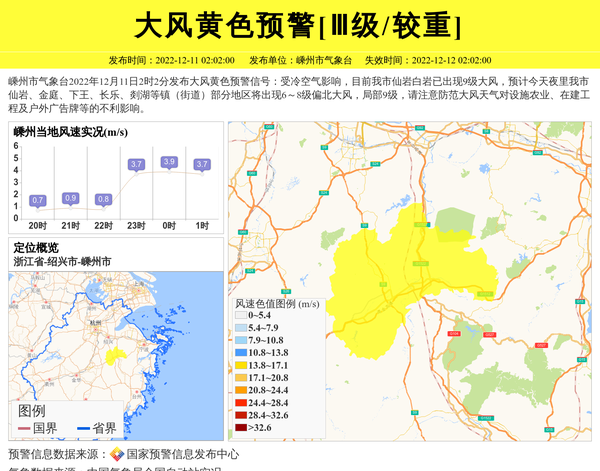
Task: Select the 0~5.4 wind speed color swatch
Action: tap(241, 315)
